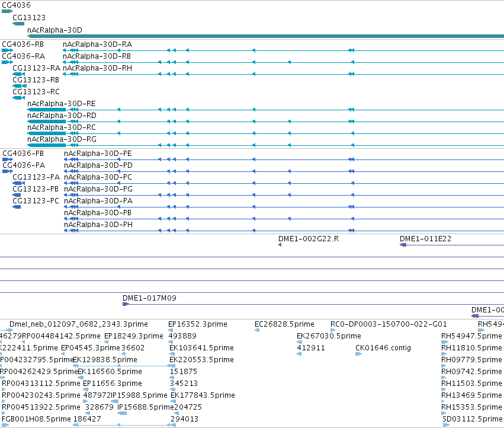Click the Dmel_neb_012097_0682_2343.3prime feature
Screen dimensions: 504x428
pyautogui.click(x=79, y=324)
